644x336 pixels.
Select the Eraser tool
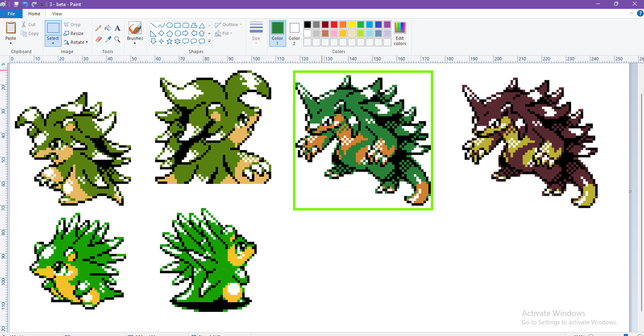point(98,39)
